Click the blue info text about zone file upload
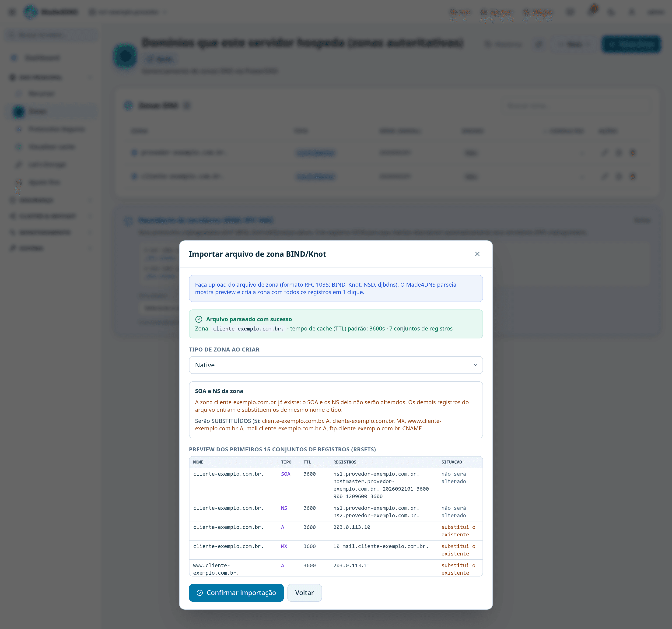The height and width of the screenshot is (629, 672). pos(326,288)
